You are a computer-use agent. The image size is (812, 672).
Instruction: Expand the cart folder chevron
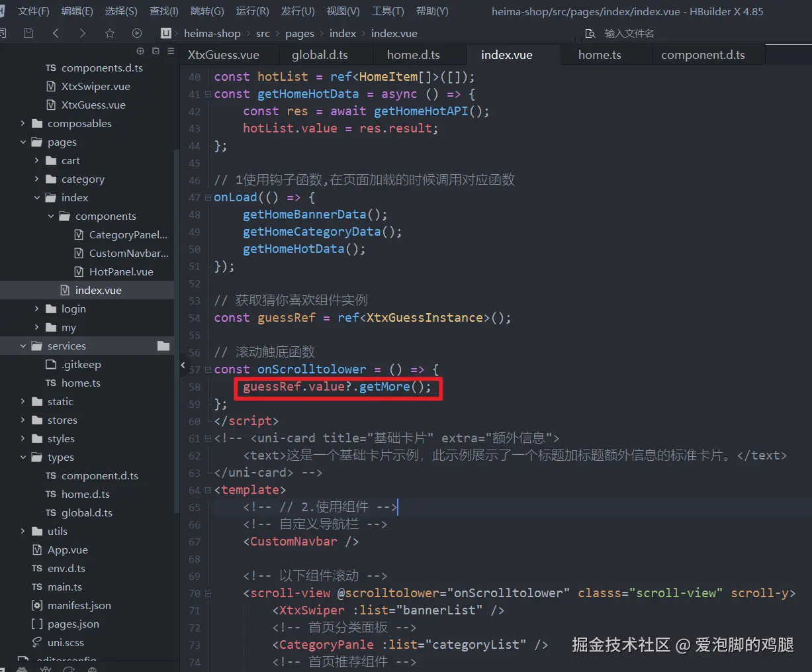pos(37,160)
